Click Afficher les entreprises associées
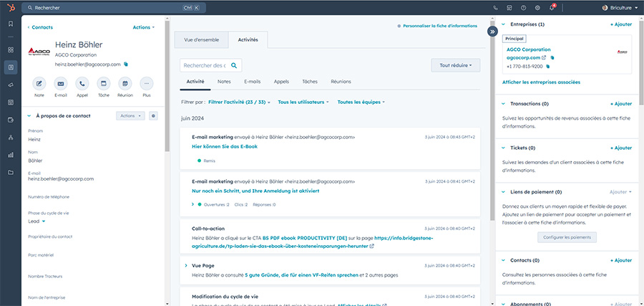The height and width of the screenshot is (306, 644). click(x=541, y=82)
